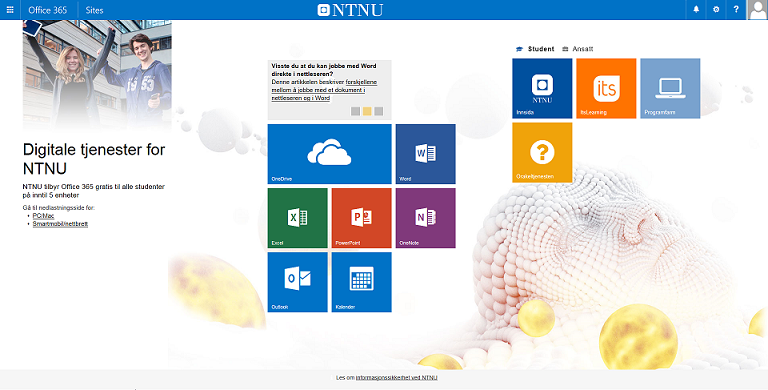Open the Orakeltjenesten question mark tile
The width and height of the screenshot is (768, 390).
[x=542, y=152]
